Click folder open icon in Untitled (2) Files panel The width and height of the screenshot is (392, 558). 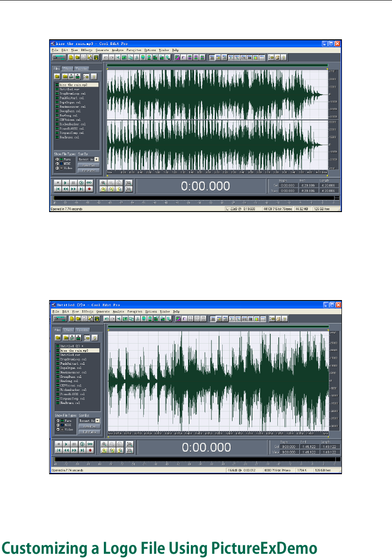58,338
